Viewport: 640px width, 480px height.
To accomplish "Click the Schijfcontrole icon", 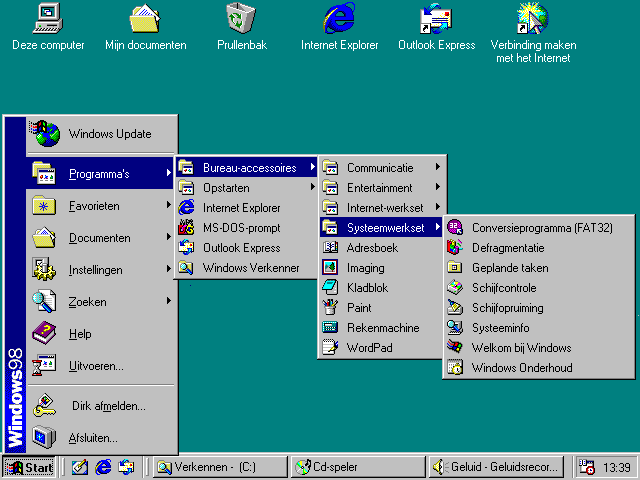I will click(455, 287).
